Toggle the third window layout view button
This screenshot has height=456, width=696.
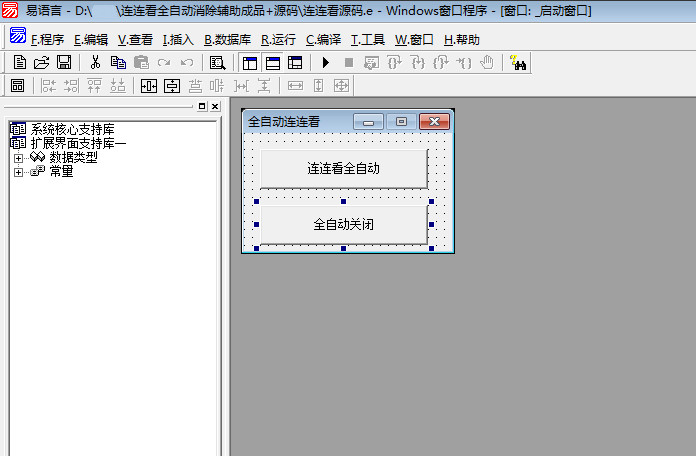(x=295, y=63)
